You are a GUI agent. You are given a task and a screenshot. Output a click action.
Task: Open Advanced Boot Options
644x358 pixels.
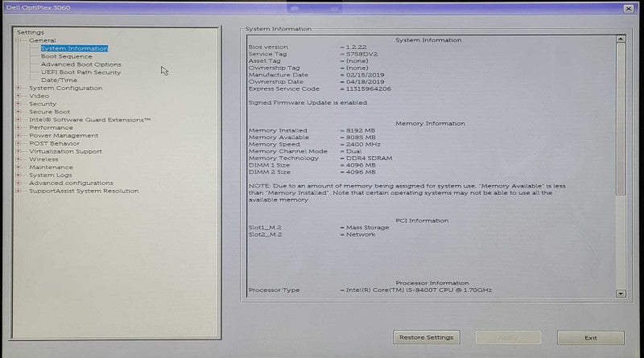(81, 64)
